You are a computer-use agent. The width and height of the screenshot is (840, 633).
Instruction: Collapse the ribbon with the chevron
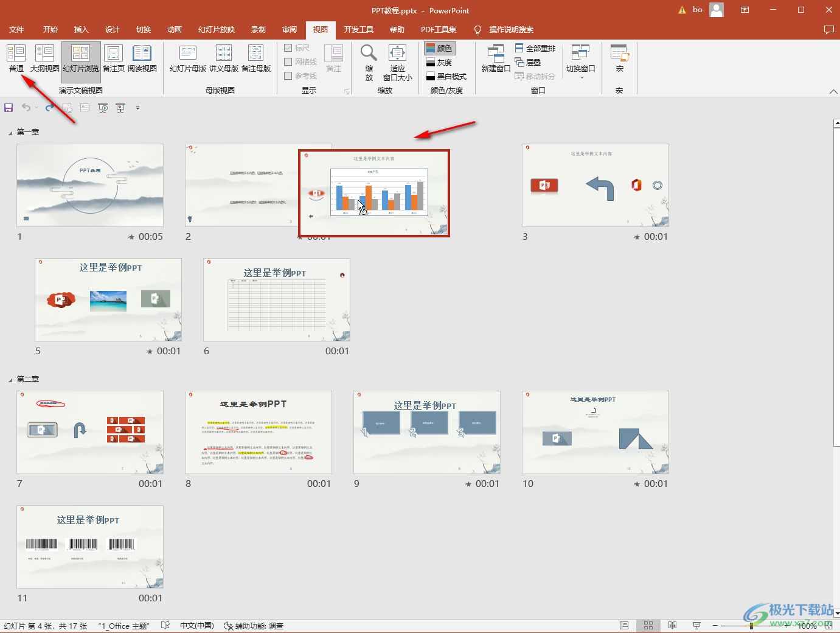tap(833, 91)
